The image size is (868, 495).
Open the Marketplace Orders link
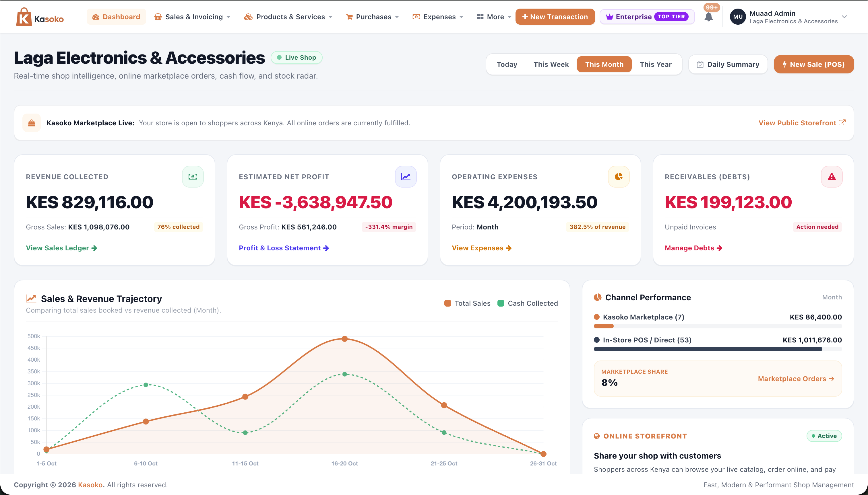796,379
